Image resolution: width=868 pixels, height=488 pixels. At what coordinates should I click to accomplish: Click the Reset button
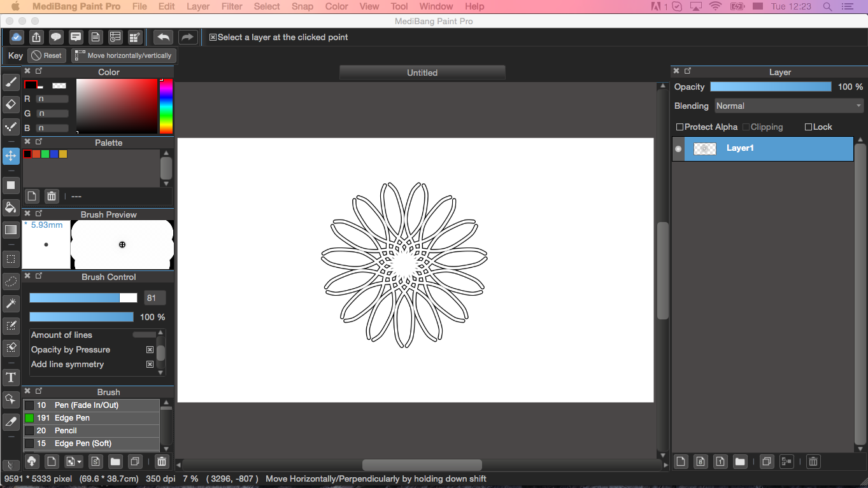click(x=46, y=56)
